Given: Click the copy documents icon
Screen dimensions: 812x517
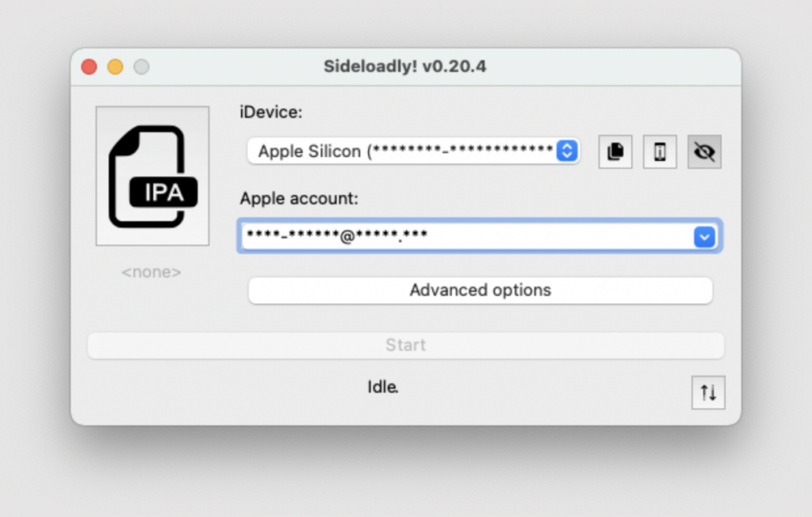Looking at the screenshot, I should 615,151.
